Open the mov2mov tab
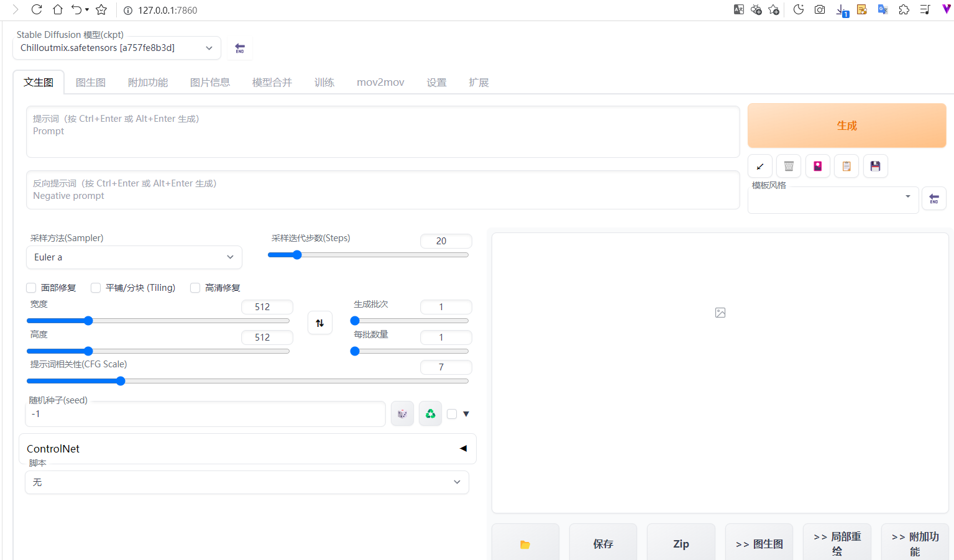This screenshot has width=954, height=560. tap(380, 81)
